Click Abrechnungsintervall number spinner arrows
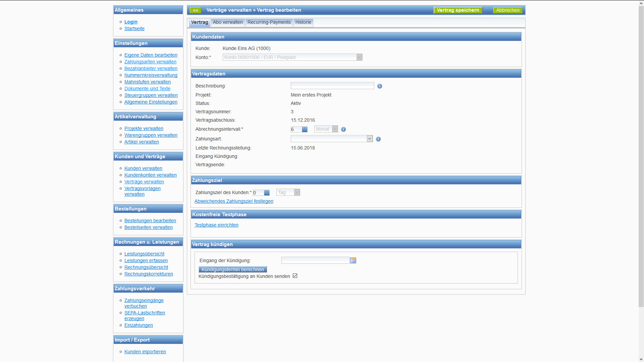The height and width of the screenshot is (362, 644). coord(305,129)
